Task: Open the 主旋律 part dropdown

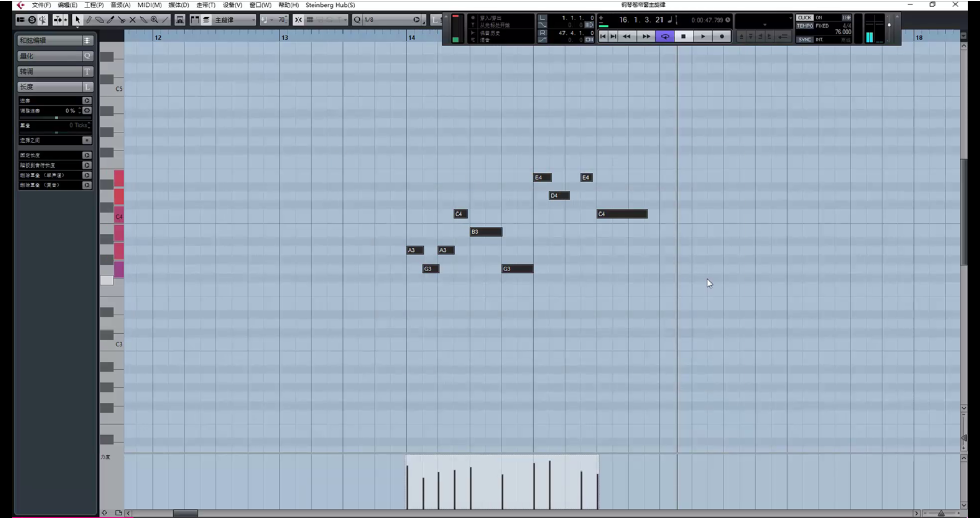Action: tap(234, 20)
